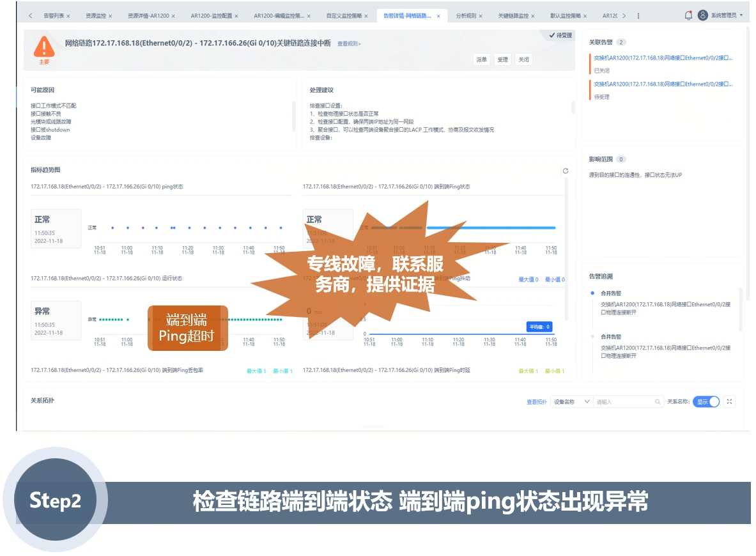This screenshot has height=556, width=756.
Task: Select the 接口被shutdown cause text
Action: tap(50, 130)
